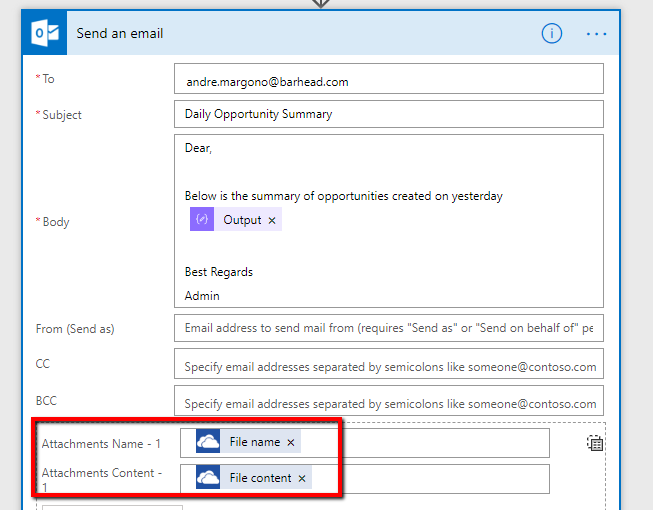Click the Attachments Name - 1 field

coord(420,442)
